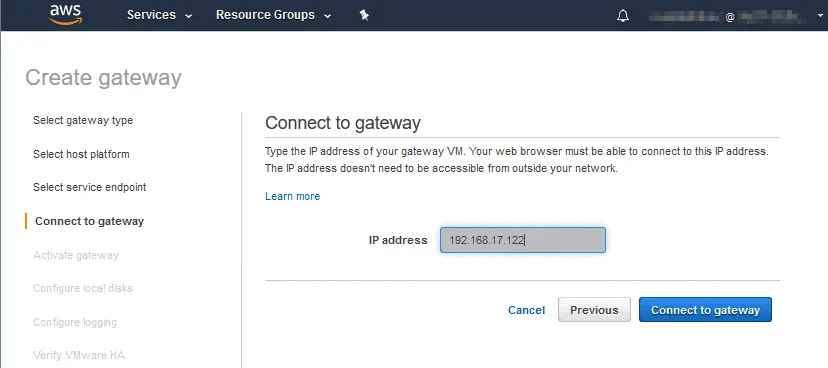The width and height of the screenshot is (828, 368).
Task: Click the AWS logo home icon
Action: [x=65, y=15]
